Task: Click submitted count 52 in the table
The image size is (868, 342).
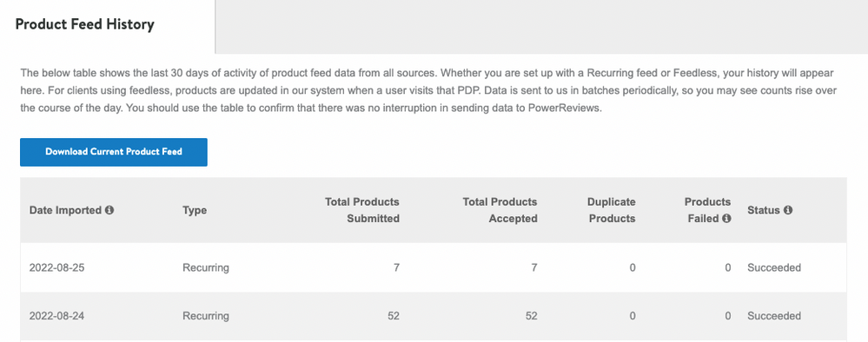Action: [393, 317]
